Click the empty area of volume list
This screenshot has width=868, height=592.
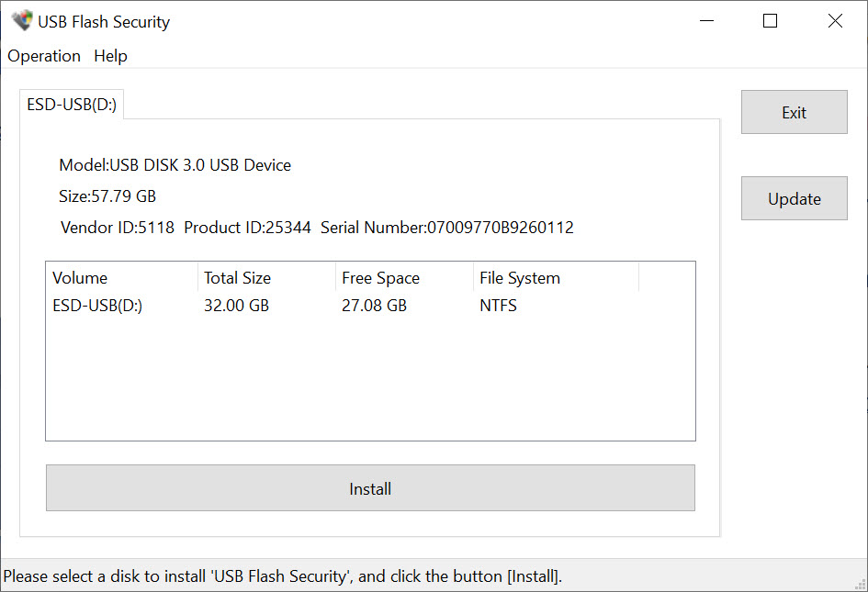370,379
